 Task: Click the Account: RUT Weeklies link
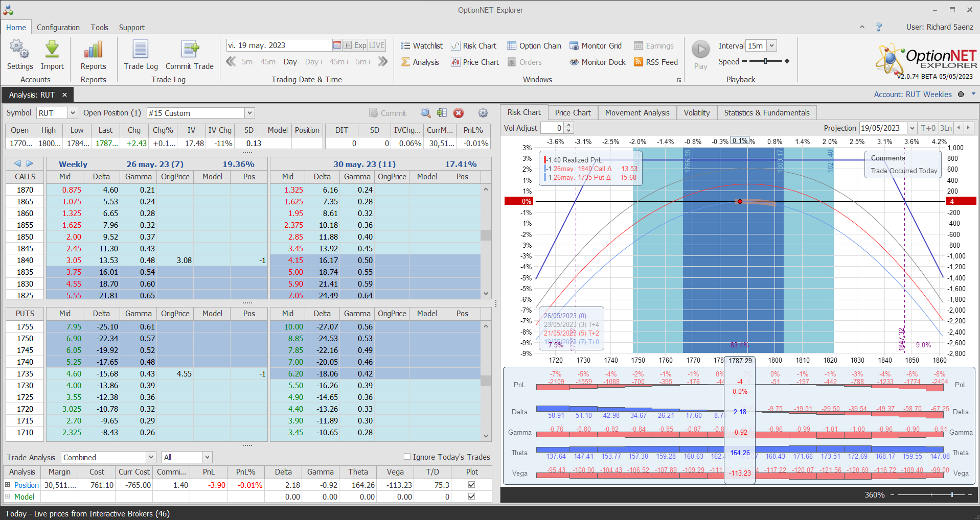(913, 94)
